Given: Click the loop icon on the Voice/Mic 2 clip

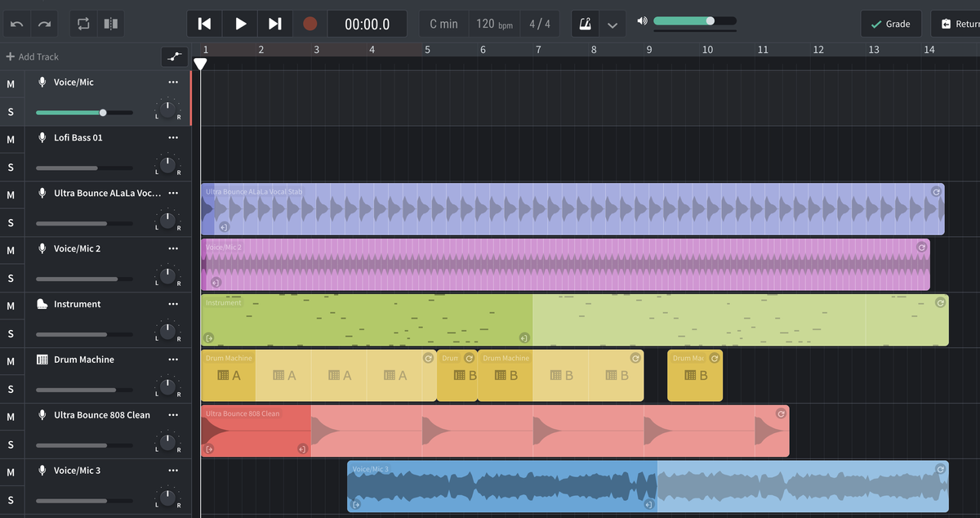Looking at the screenshot, I should tap(922, 247).
